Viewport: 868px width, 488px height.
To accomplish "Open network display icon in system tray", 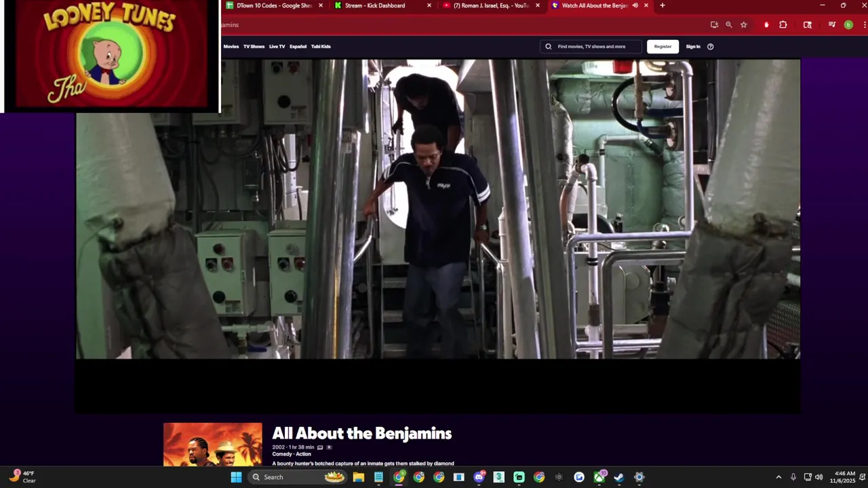I will (x=808, y=477).
